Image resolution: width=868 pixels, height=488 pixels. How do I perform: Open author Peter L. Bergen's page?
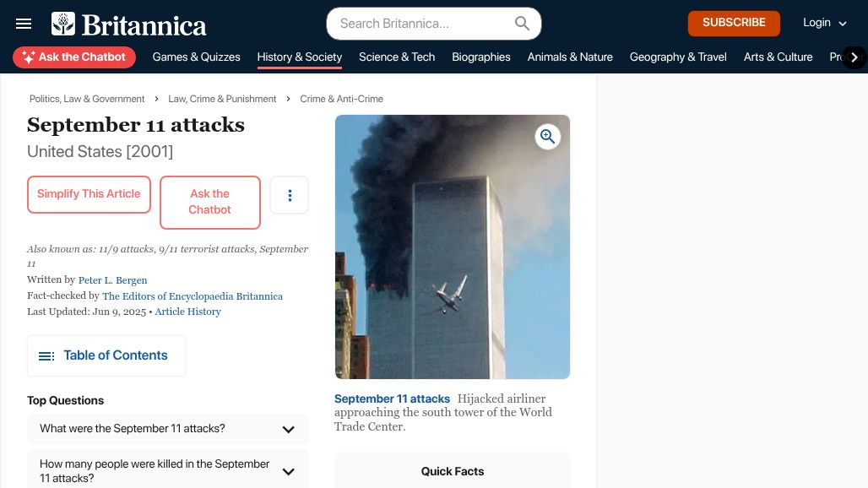tap(112, 280)
